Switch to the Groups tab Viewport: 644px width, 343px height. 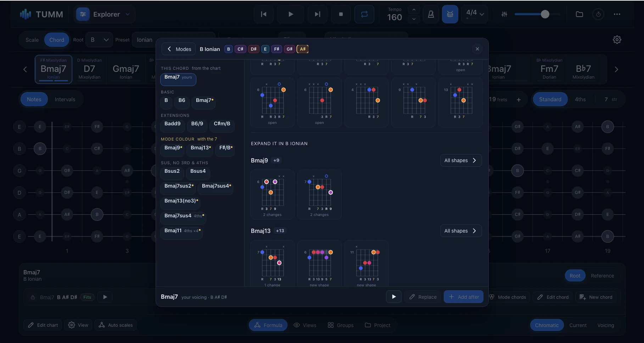coord(341,325)
